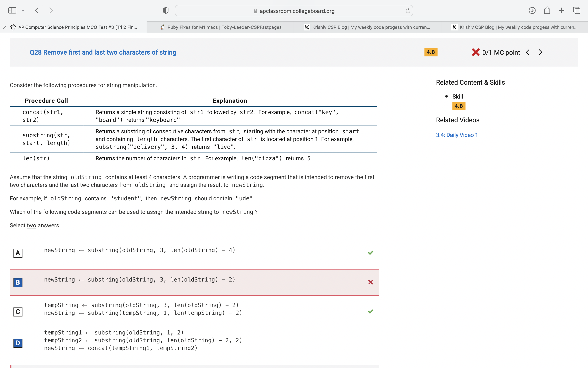This screenshot has height=368, width=588.
Task: Close the AP Computer Science Principles tab
Action: 5,27
